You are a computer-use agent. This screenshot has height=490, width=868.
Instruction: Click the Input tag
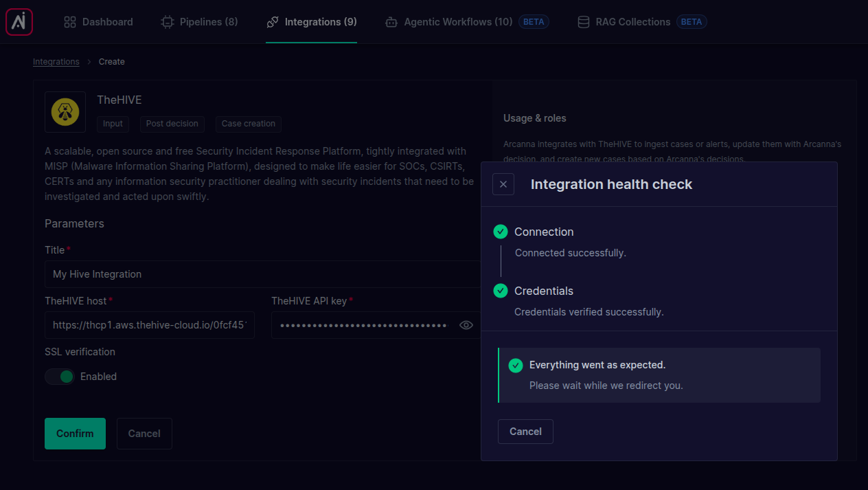tap(113, 124)
